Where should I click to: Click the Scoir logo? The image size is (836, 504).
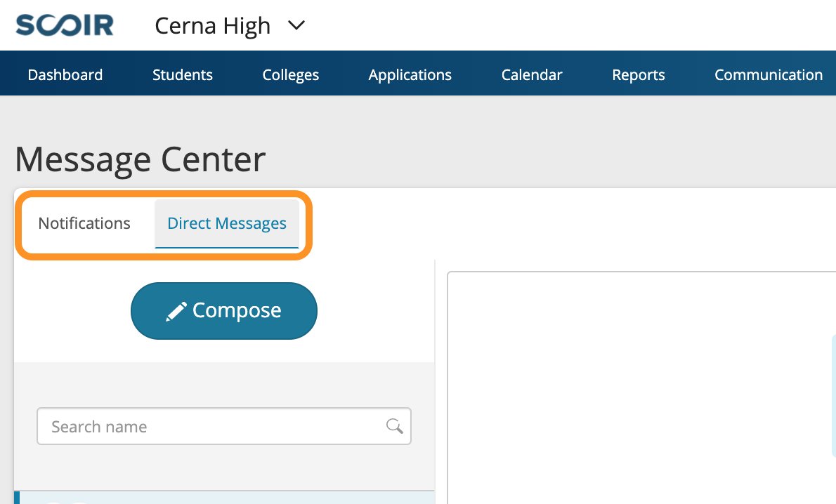click(65, 25)
